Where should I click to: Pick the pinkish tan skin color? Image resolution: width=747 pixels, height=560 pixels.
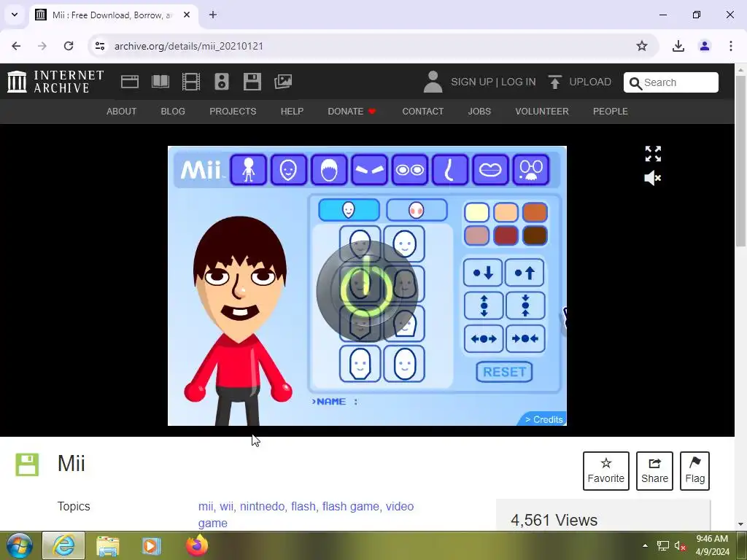pyautogui.click(x=476, y=236)
